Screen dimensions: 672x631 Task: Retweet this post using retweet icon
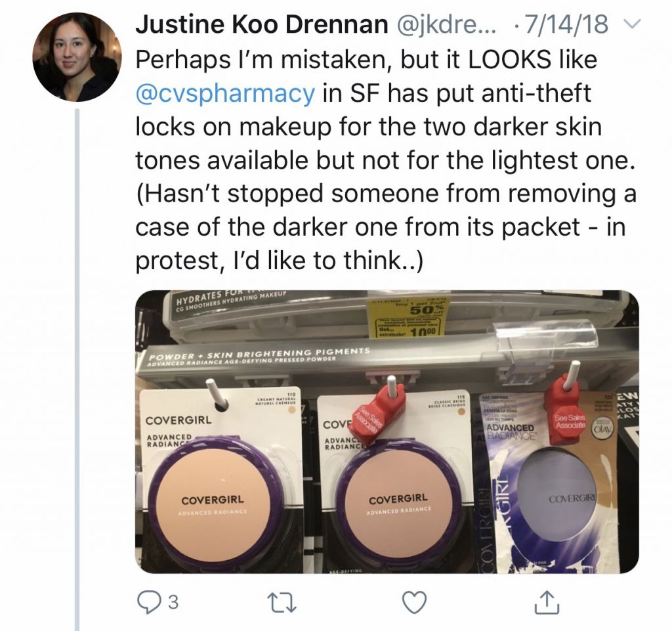click(x=282, y=603)
